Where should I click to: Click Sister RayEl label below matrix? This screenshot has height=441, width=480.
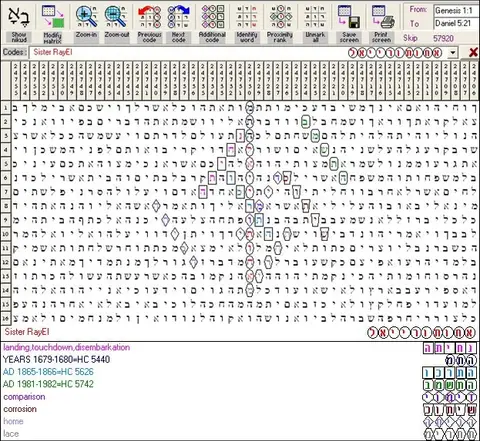(x=27, y=332)
